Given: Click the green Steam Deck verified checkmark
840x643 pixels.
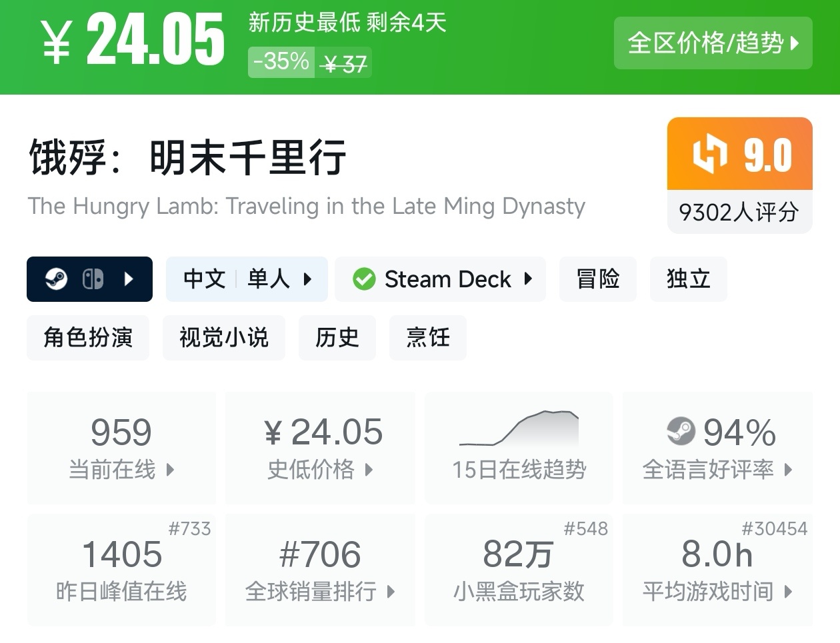Looking at the screenshot, I should [364, 279].
